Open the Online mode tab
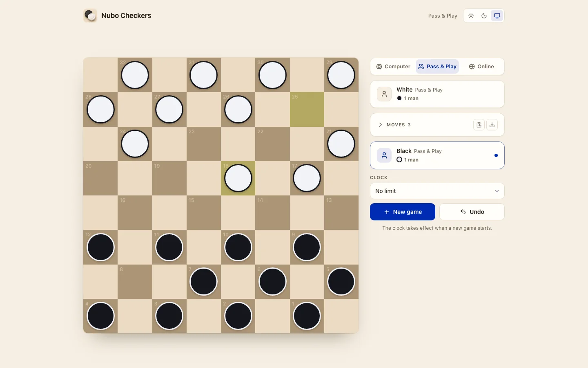 click(x=481, y=67)
